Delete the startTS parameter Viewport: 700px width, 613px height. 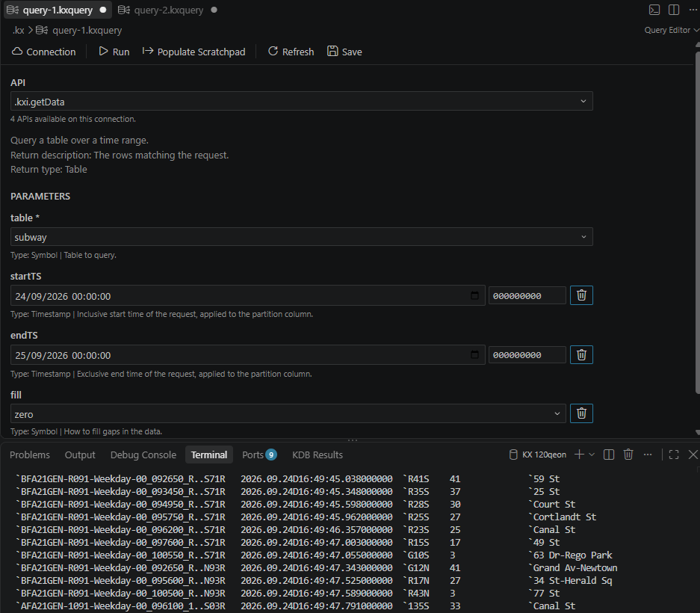581,295
